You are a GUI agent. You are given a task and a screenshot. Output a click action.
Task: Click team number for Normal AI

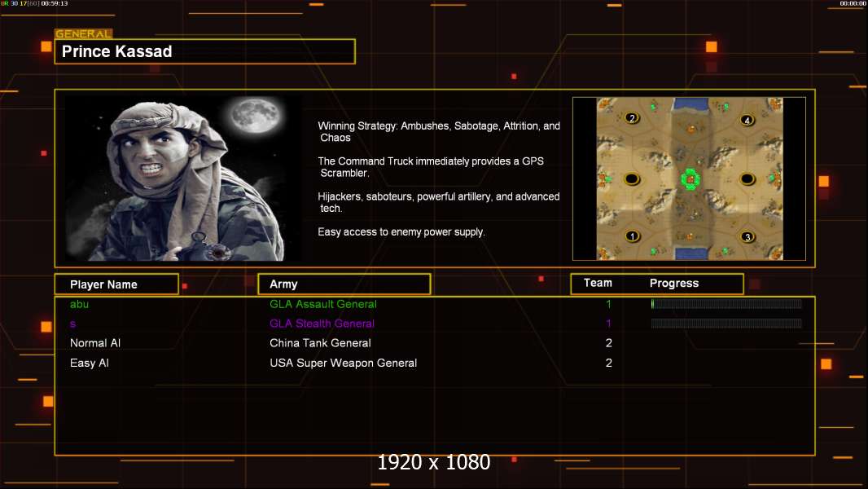[608, 343]
